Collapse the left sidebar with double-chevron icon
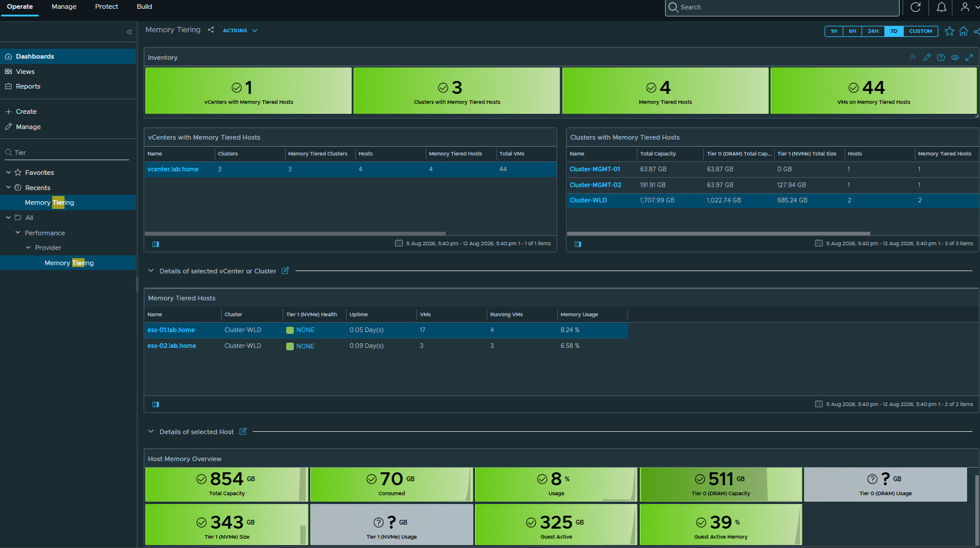 [129, 32]
